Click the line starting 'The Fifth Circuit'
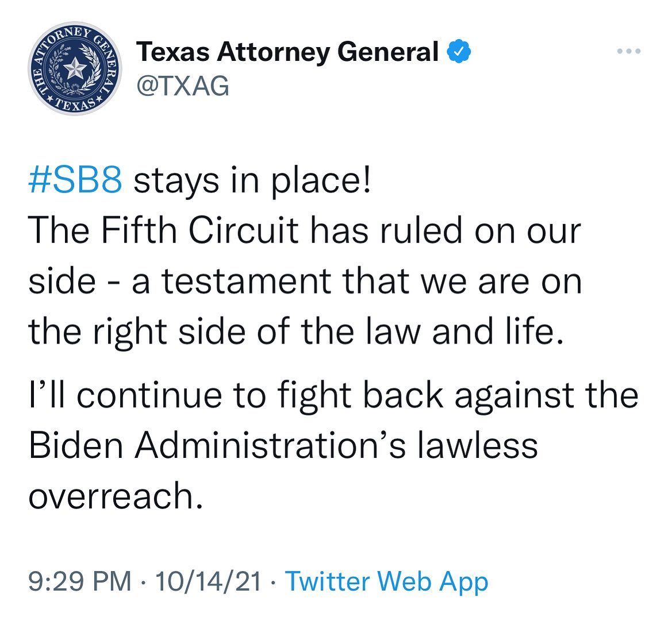Screen dimensions: 672x617 pos(305,231)
